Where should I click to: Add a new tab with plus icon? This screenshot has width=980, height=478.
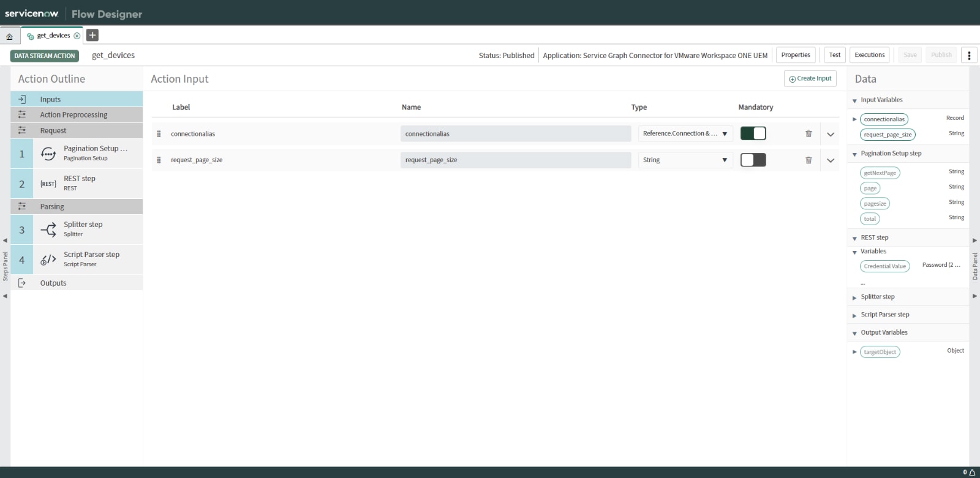pos(92,35)
